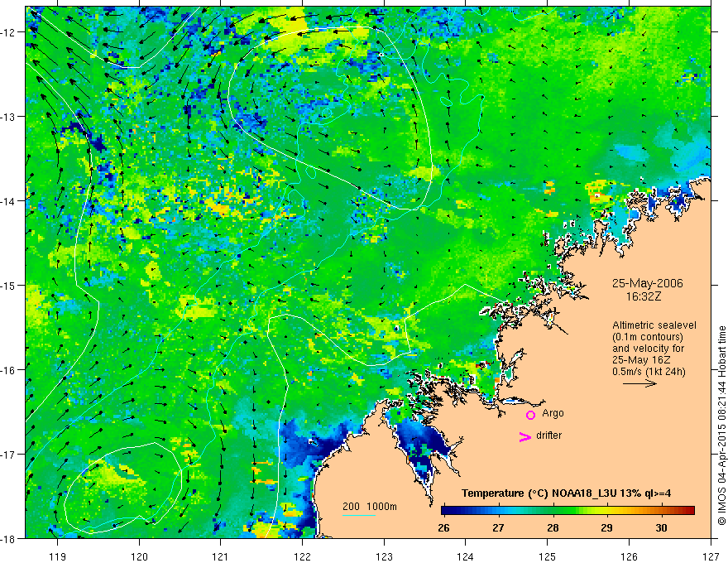Click latitude axis label -16

pyautogui.click(x=8, y=370)
